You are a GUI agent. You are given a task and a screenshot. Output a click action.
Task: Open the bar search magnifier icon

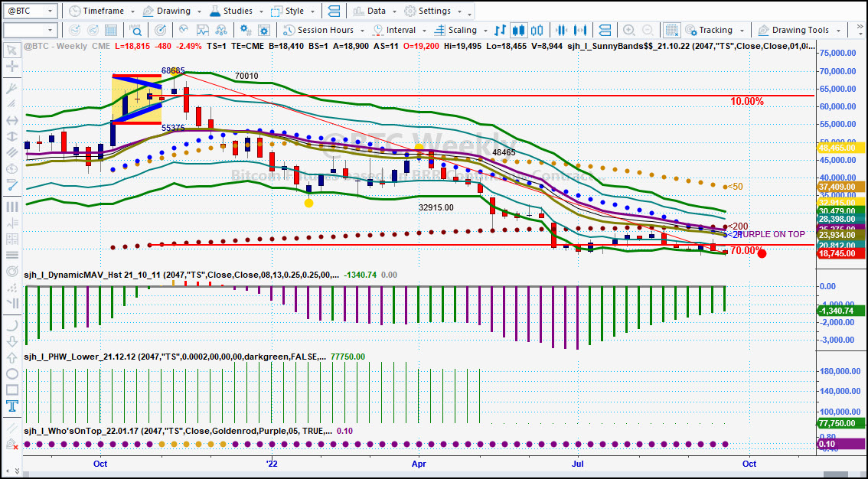[x=135, y=30]
